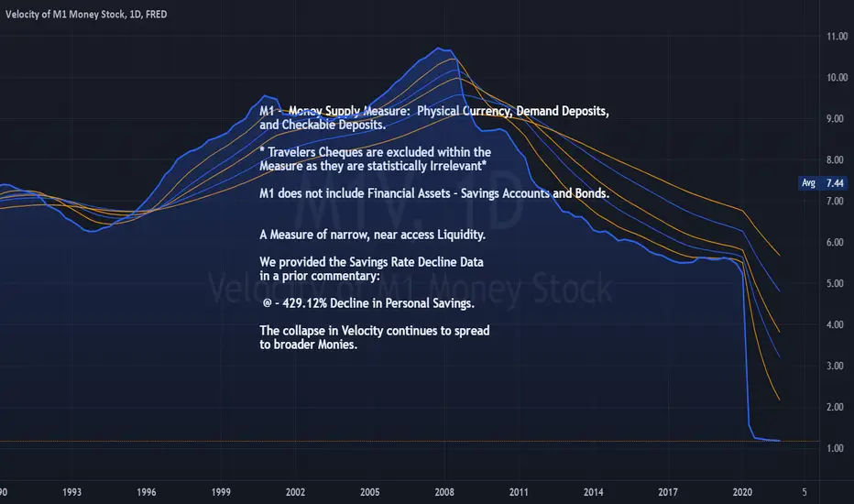854x504 pixels.
Task: Select the Travelers Cheques annotation text
Action: (x=375, y=159)
